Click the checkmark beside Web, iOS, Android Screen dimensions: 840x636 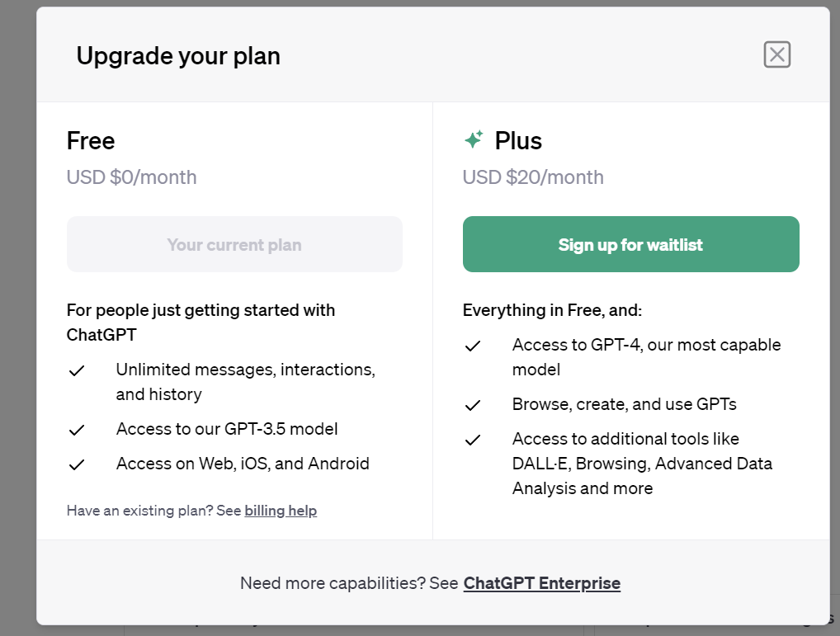(77, 464)
